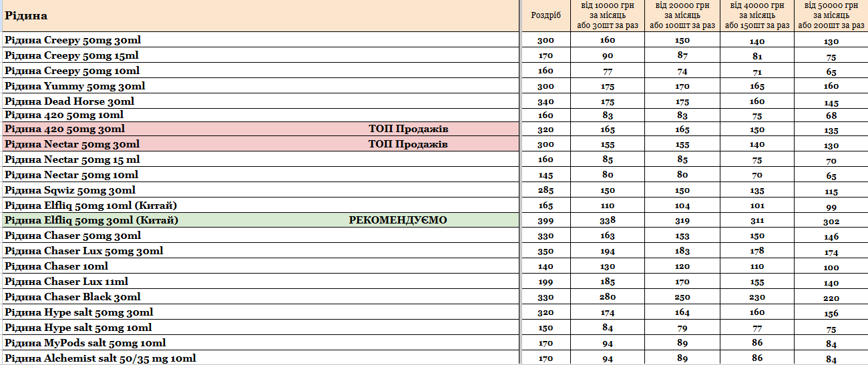This screenshot has width=868, height=365.
Task: Click value 70 in Nectar 15 ml row
Action: pos(831,160)
